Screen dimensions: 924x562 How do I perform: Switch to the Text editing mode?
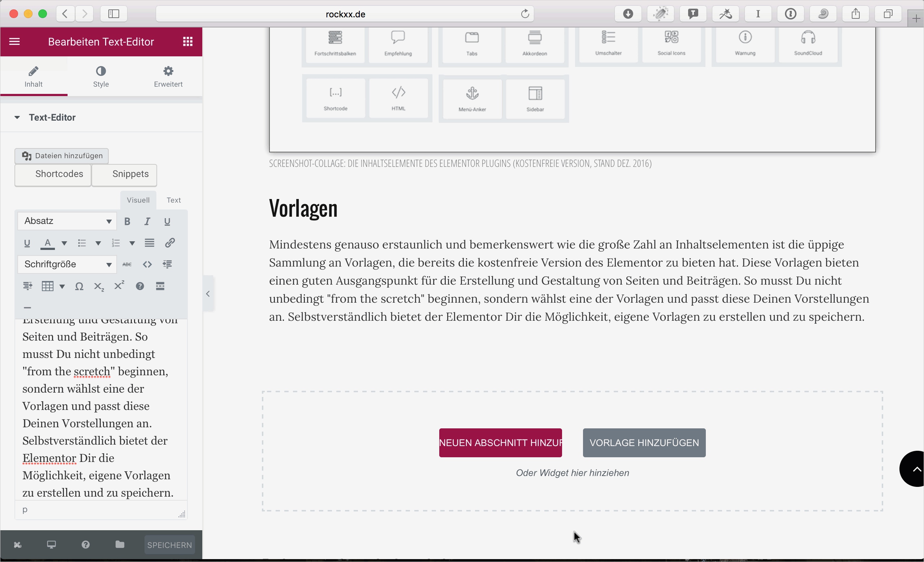tap(173, 200)
